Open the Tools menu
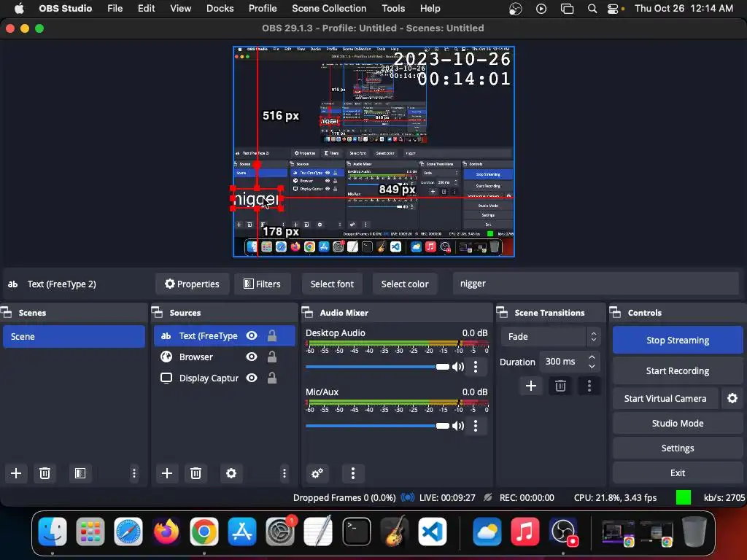747x560 pixels. (x=393, y=8)
